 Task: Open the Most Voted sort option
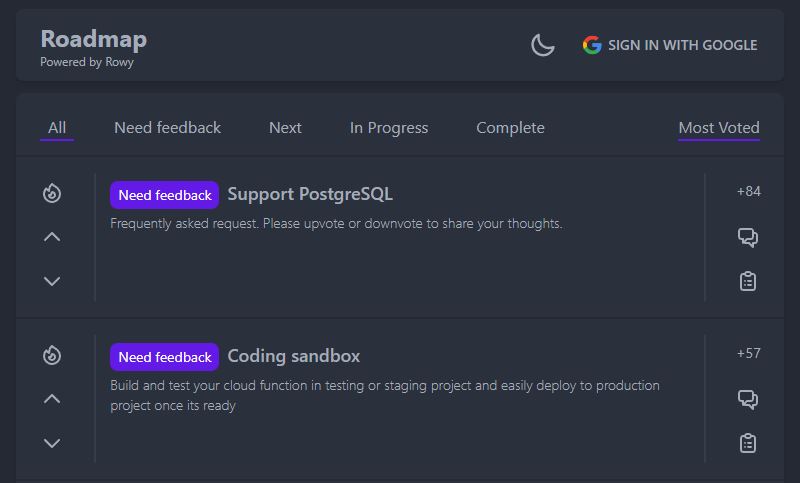[x=718, y=128]
